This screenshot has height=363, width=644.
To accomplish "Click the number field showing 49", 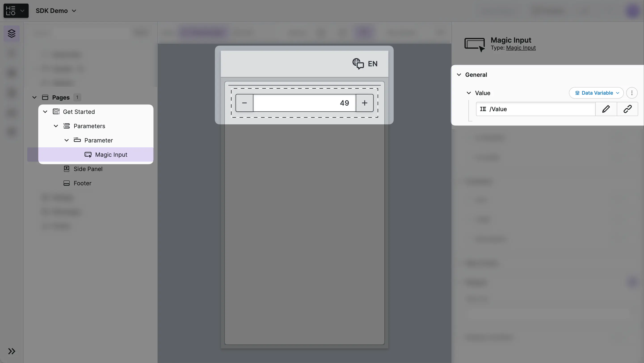I will coord(304,103).
